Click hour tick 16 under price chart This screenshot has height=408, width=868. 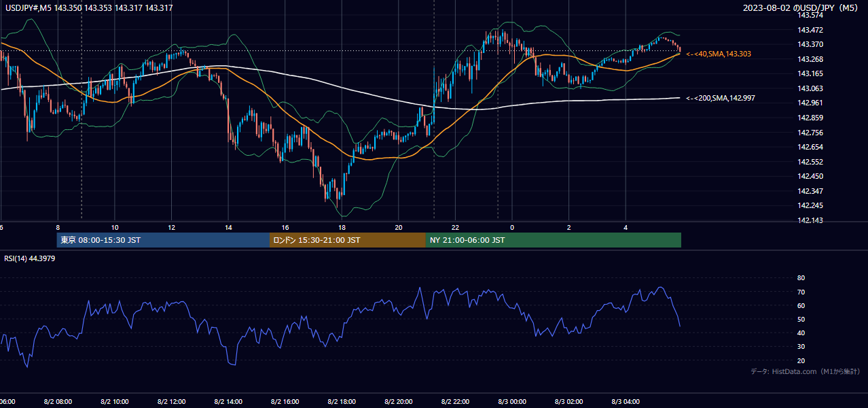click(285, 227)
